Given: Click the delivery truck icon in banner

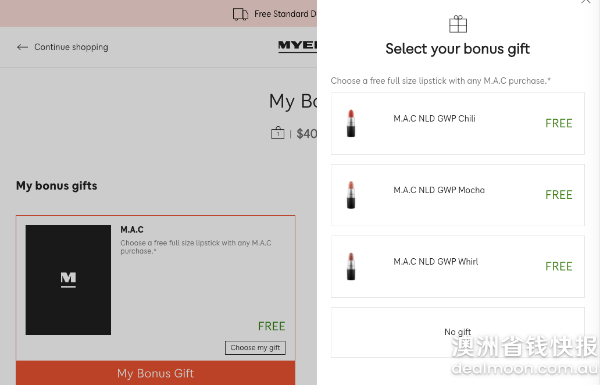Looking at the screenshot, I should pos(240,14).
